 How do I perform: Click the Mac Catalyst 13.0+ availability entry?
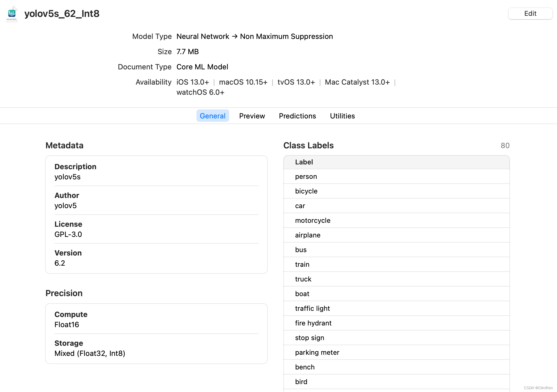click(x=357, y=82)
